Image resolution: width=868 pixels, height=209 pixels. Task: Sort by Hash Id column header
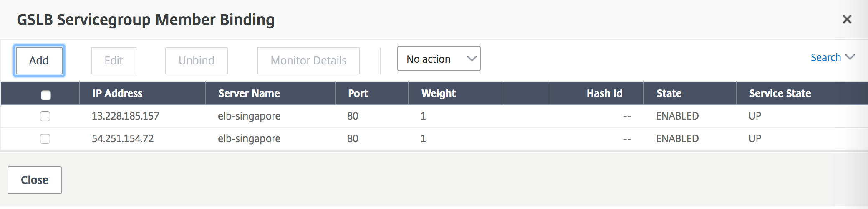[x=604, y=94]
